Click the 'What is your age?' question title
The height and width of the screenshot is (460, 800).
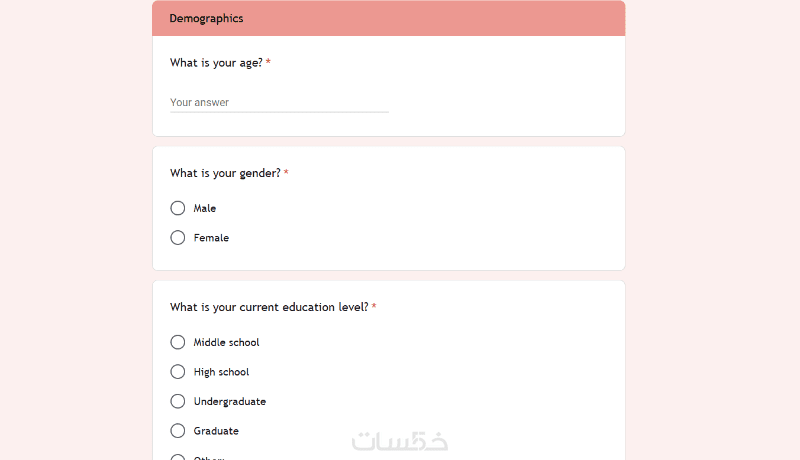coord(216,63)
